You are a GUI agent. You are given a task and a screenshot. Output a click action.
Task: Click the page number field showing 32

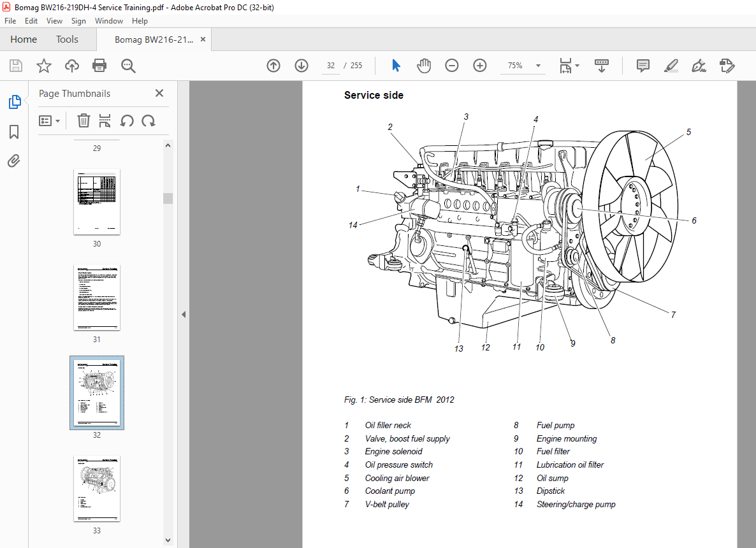click(331, 66)
